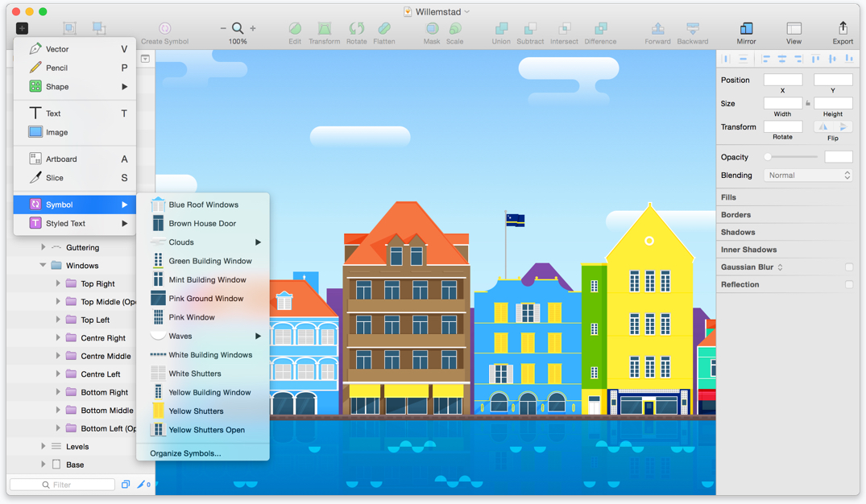Open the Blending mode dropdown
Image resolution: width=866 pixels, height=504 pixels.
(808, 175)
